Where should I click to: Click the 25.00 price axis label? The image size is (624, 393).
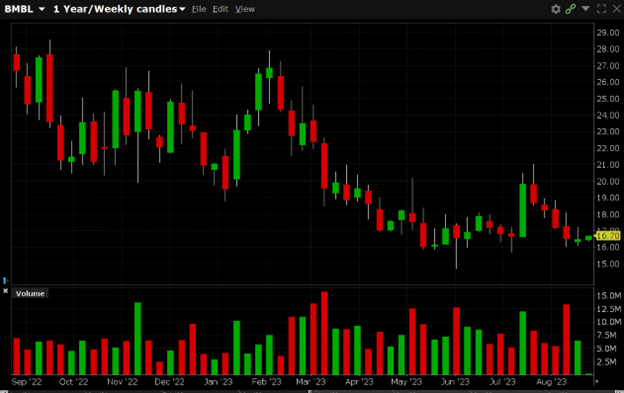[608, 99]
